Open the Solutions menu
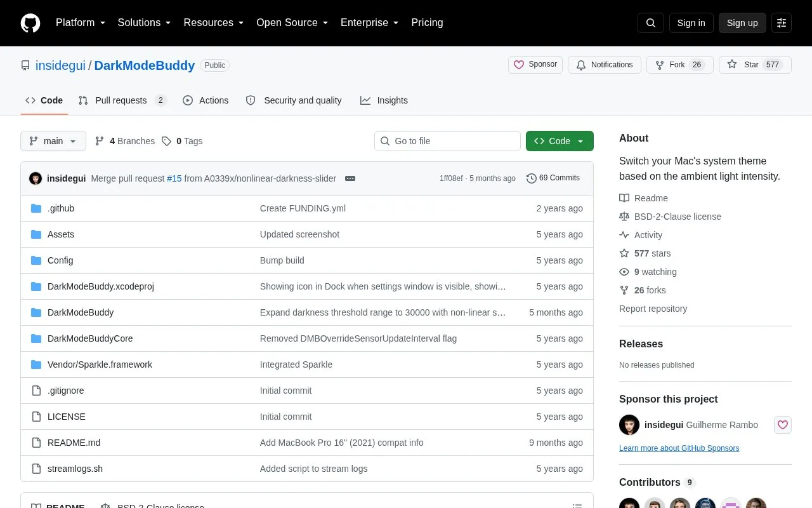 [145, 23]
